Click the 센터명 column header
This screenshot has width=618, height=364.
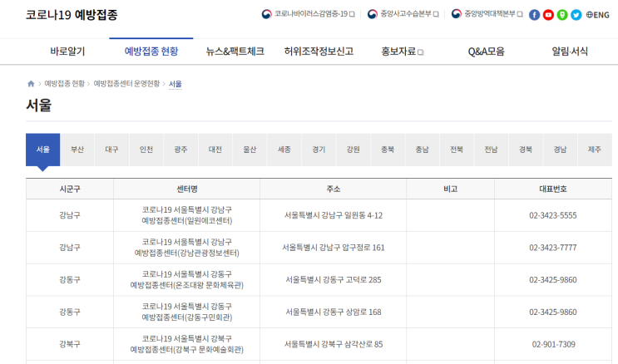[187, 189]
